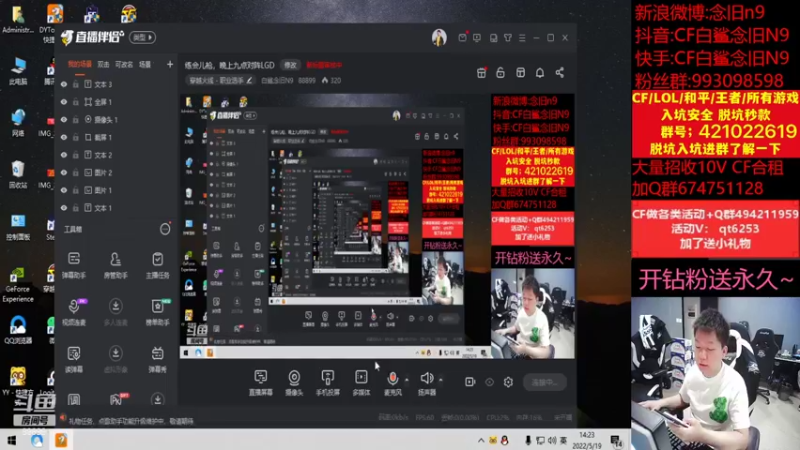Screen dimensions: 800x450
Task: Open the 控制面板 desktop icon
Action: (18, 227)
